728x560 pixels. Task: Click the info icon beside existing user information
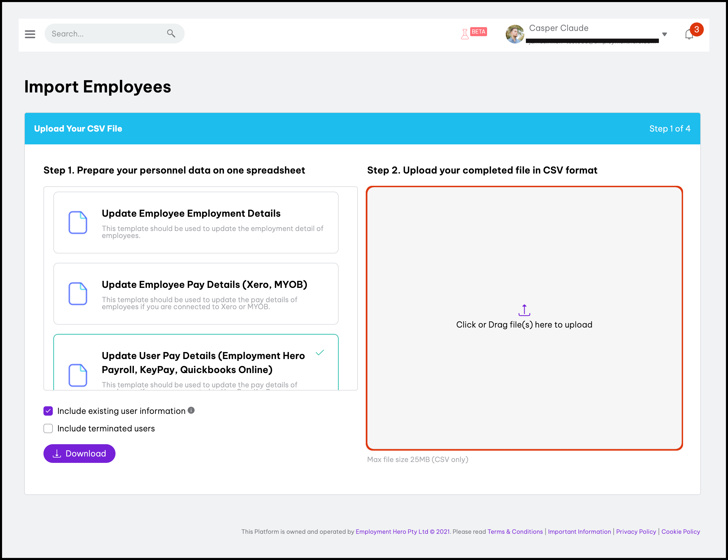point(191,410)
